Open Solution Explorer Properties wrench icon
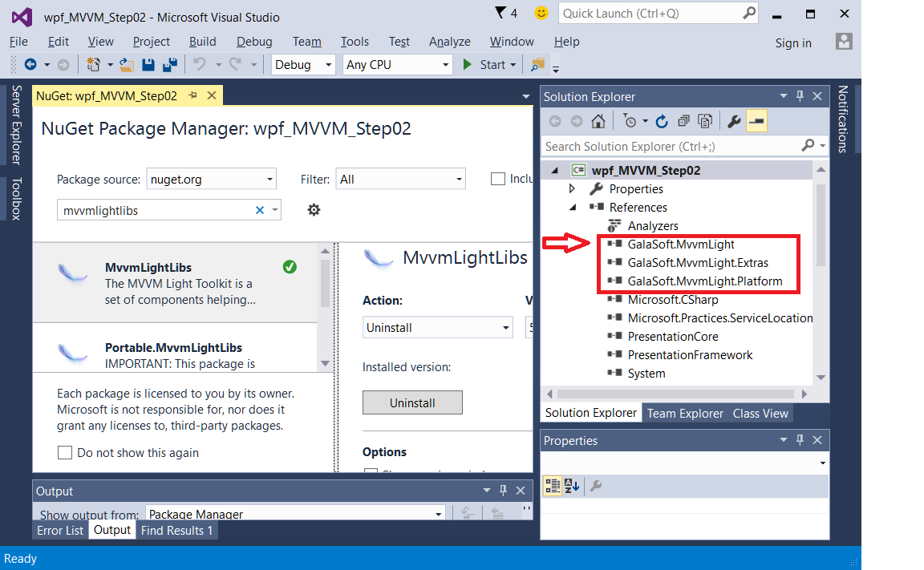Screen dimensions: 924x570 point(734,121)
